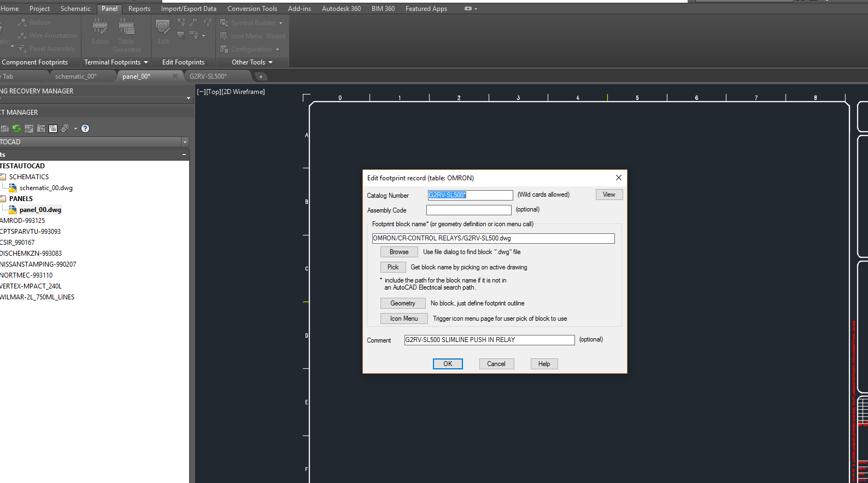868x483 pixels.
Task: Click Browse to find block file
Action: [399, 252]
